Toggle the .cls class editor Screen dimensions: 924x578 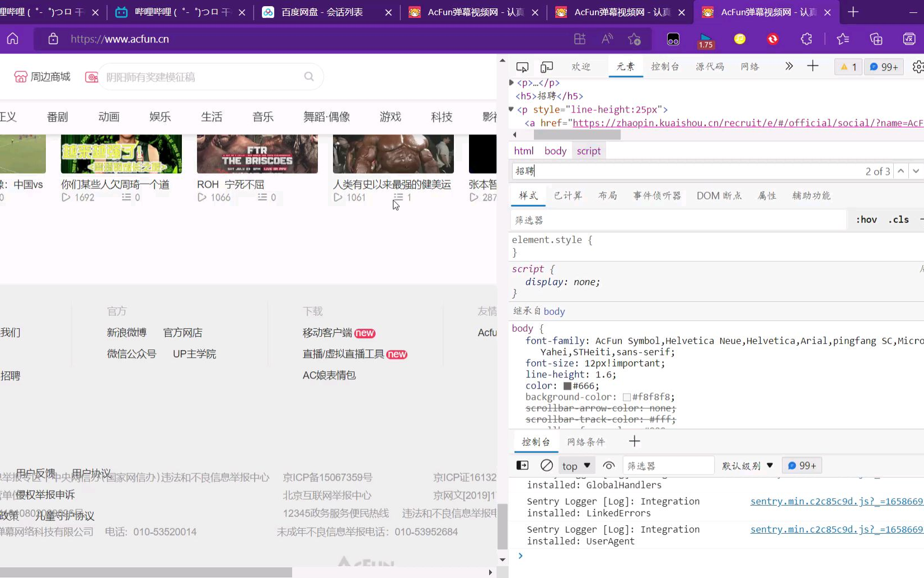click(x=898, y=220)
